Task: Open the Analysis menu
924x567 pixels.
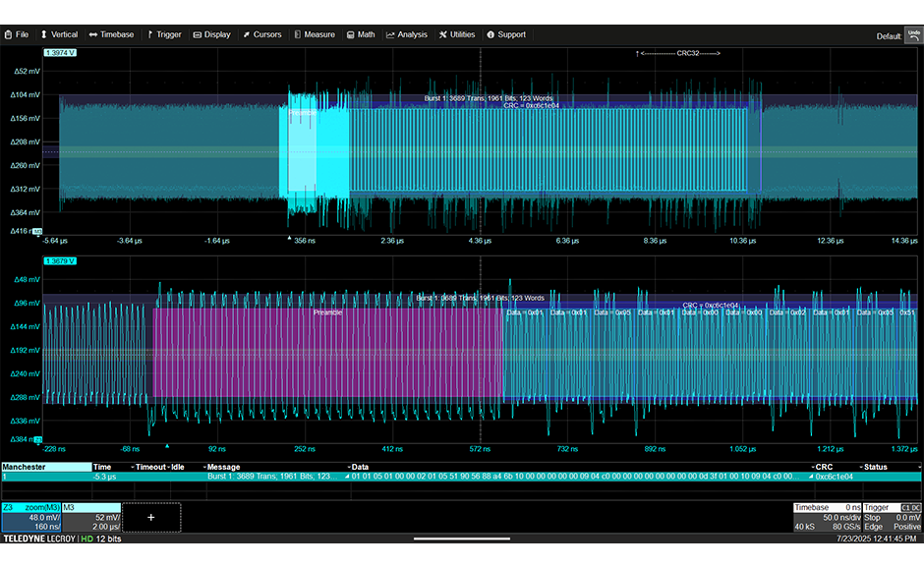Action: coord(407,34)
